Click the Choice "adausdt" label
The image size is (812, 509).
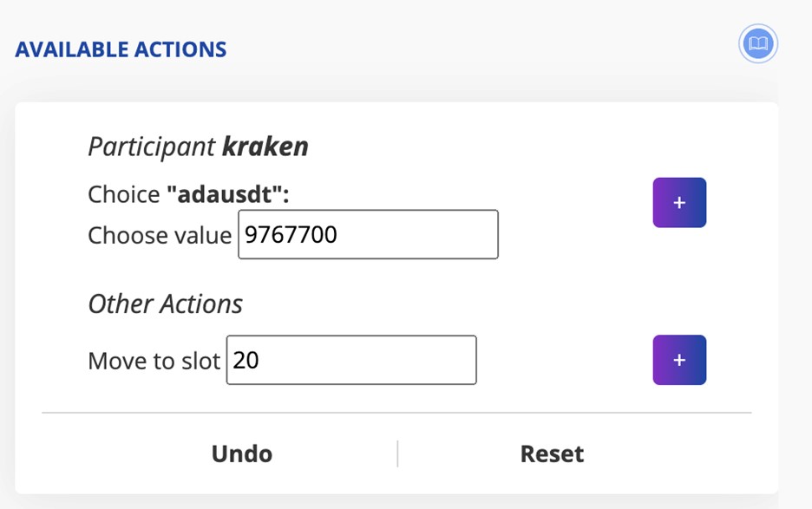(x=188, y=195)
